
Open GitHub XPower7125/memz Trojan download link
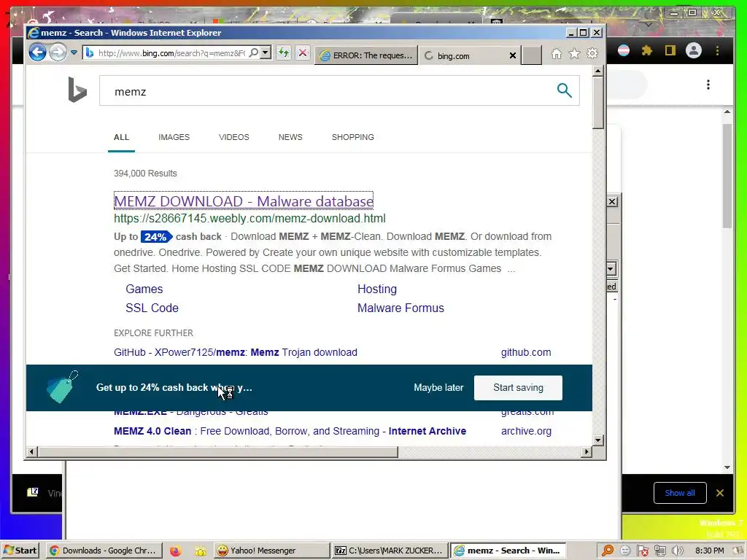click(236, 352)
